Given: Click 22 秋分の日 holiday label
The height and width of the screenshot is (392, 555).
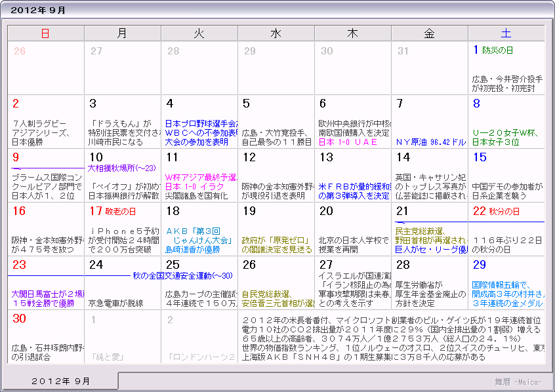Looking at the screenshot, I should point(496,211).
